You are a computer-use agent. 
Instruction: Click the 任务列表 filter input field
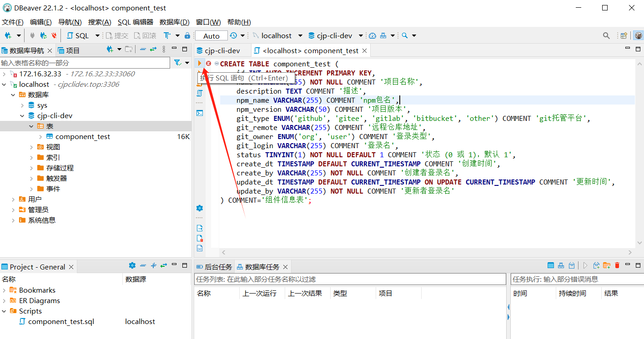[x=350, y=279]
